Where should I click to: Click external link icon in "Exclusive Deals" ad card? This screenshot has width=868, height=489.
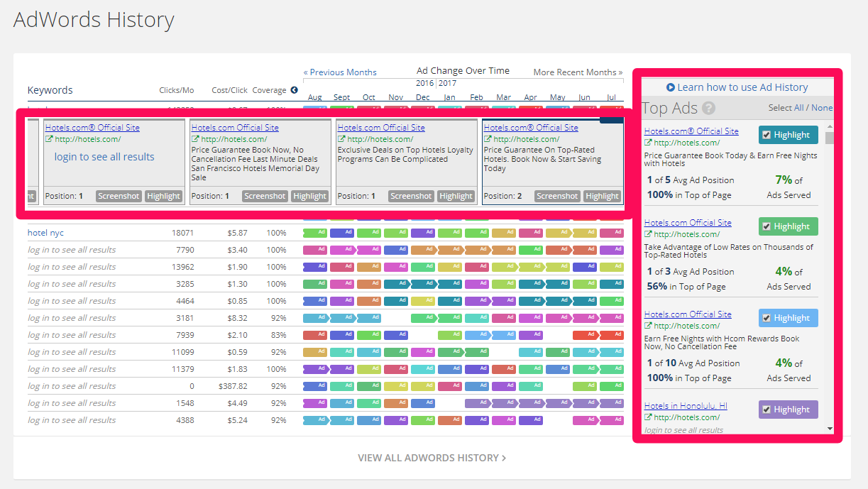point(341,140)
